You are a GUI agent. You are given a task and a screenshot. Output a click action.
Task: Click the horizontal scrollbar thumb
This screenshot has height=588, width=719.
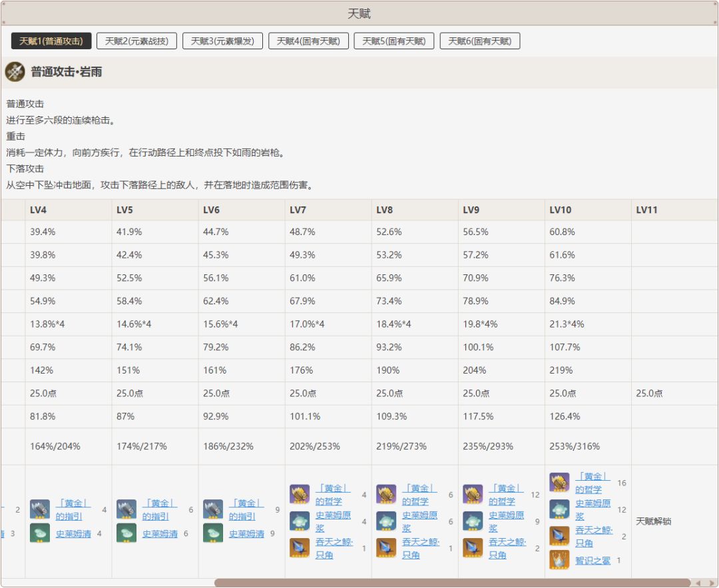452,583
